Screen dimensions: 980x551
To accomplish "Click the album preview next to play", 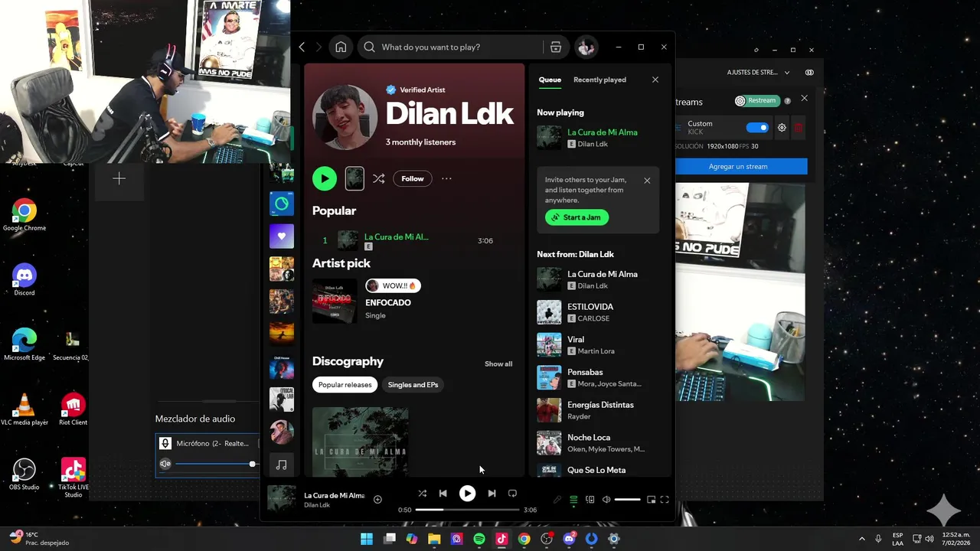I will point(354,178).
